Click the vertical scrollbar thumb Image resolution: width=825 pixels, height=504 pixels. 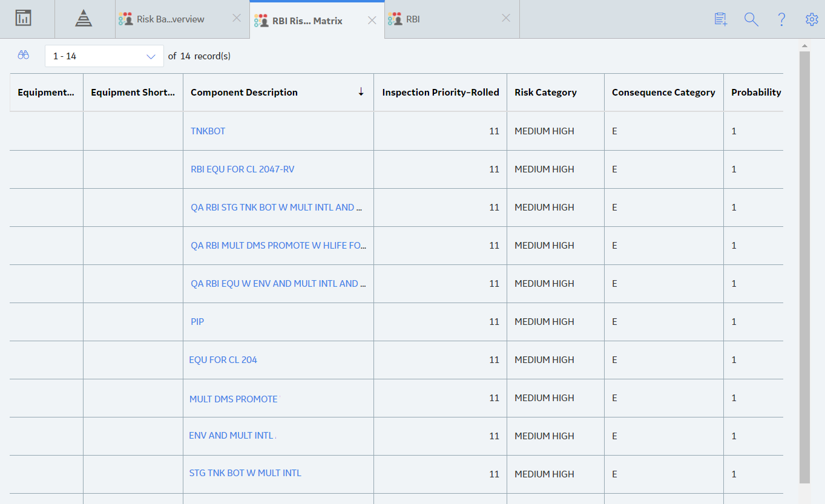[804, 267]
